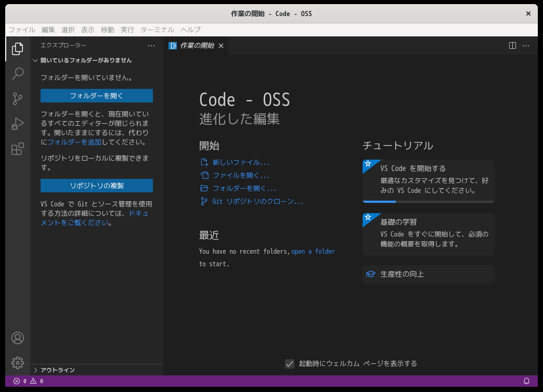Image resolution: width=543 pixels, height=392 pixels.
Task: Click the file icon beside ファイルを開く
Action: click(x=204, y=175)
